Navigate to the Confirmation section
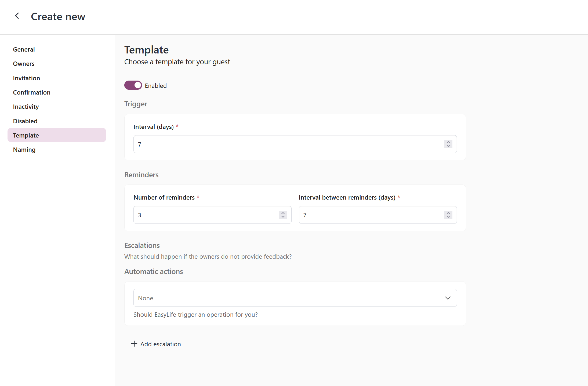 point(31,92)
